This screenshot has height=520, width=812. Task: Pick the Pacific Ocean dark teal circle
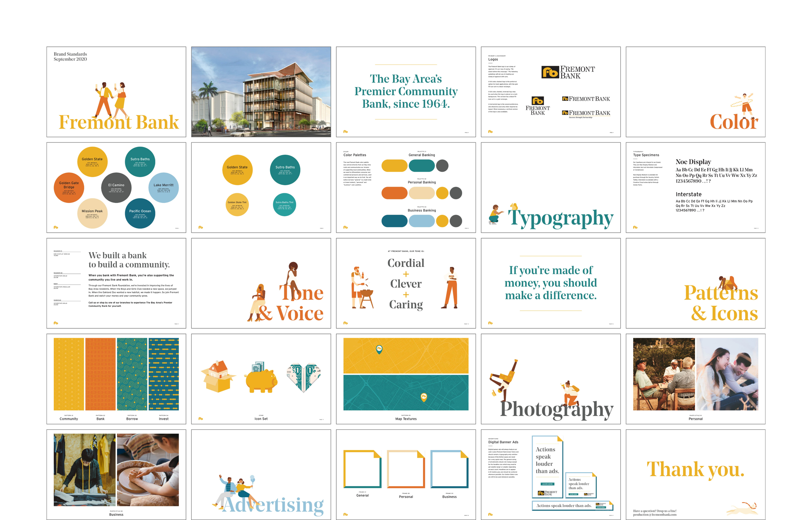pyautogui.click(x=140, y=214)
